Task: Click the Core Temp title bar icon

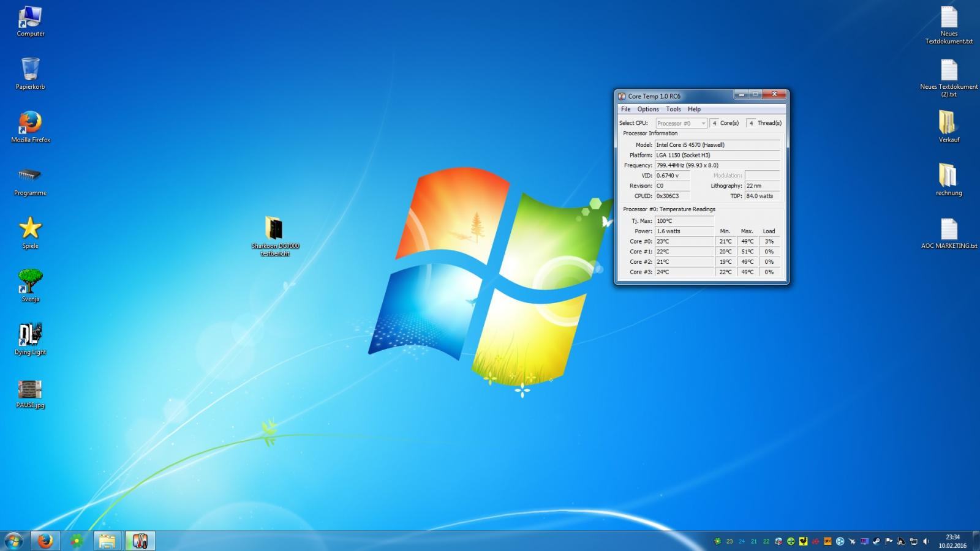Action: click(622, 96)
